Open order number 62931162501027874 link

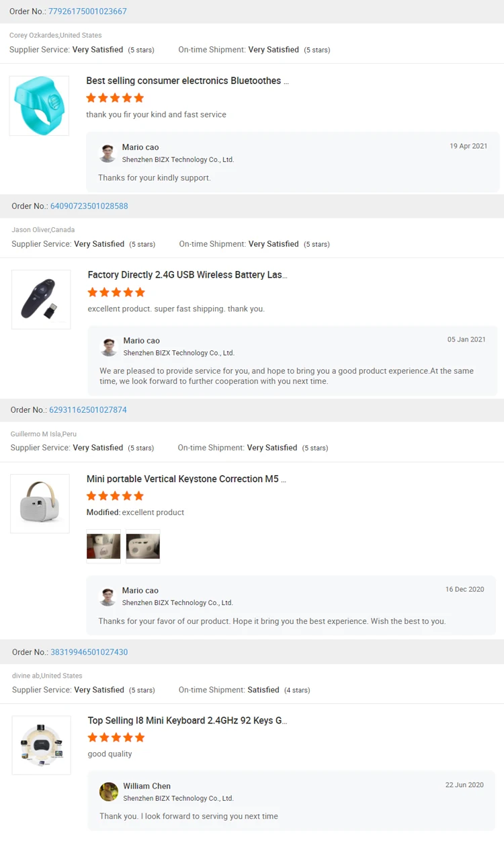[87, 410]
